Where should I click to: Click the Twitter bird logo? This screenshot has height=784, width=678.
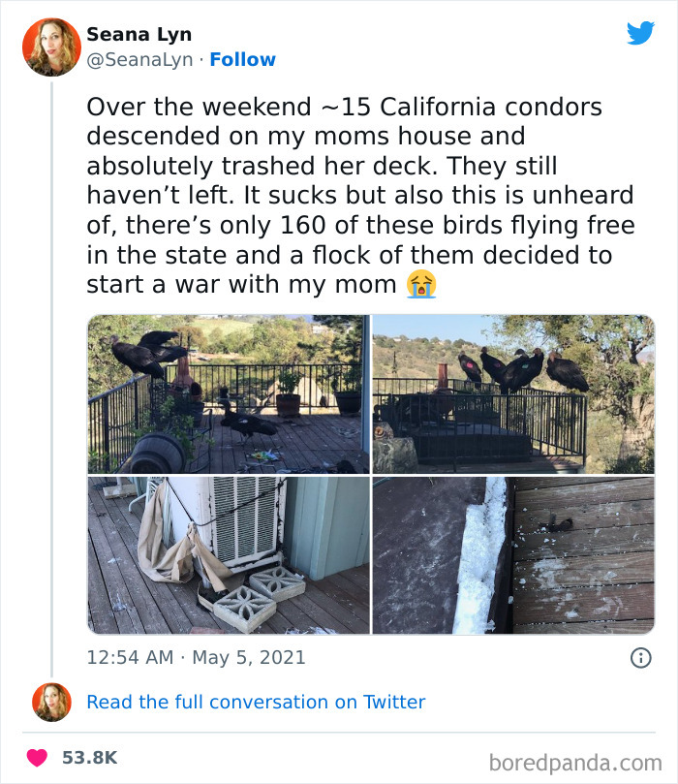tap(640, 33)
